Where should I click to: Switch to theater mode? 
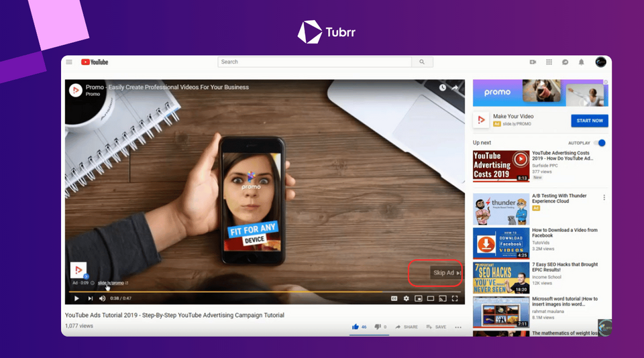point(431,298)
